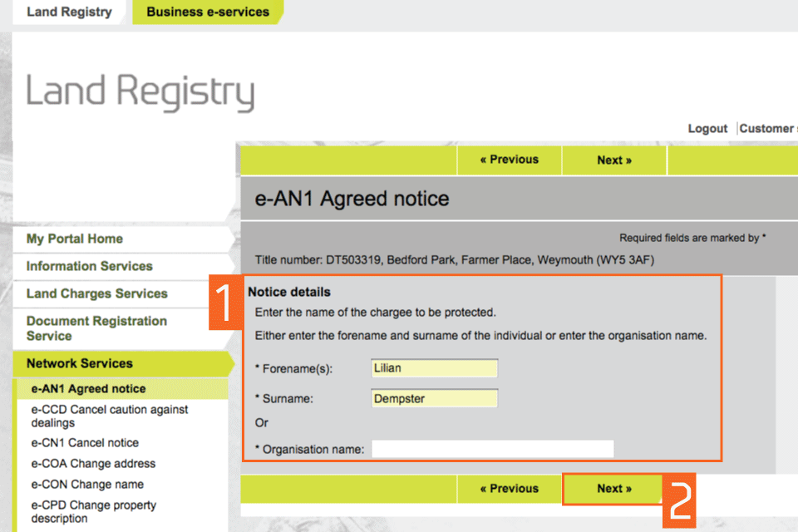Focus the Surname field containing Dempster
The image size is (798, 532).
click(435, 399)
